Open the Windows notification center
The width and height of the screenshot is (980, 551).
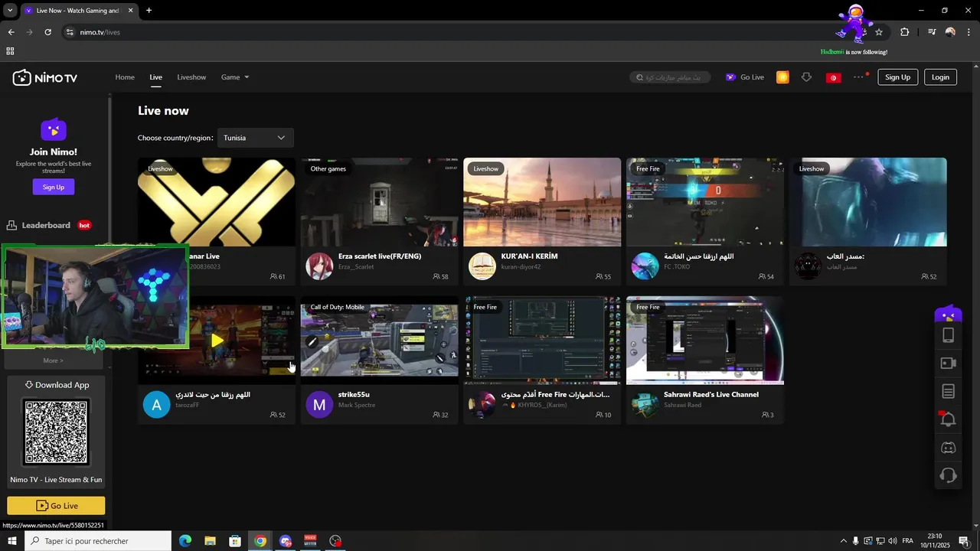click(x=963, y=541)
